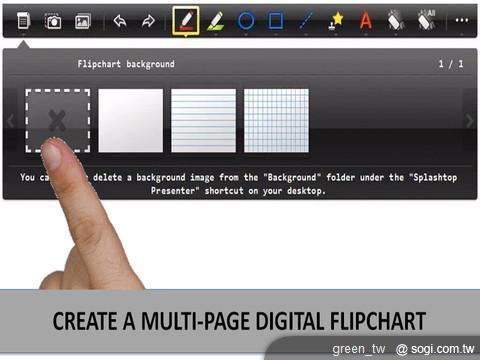This screenshot has height=360, width=480.
Task: Open the image gallery icon
Action: 82,21
